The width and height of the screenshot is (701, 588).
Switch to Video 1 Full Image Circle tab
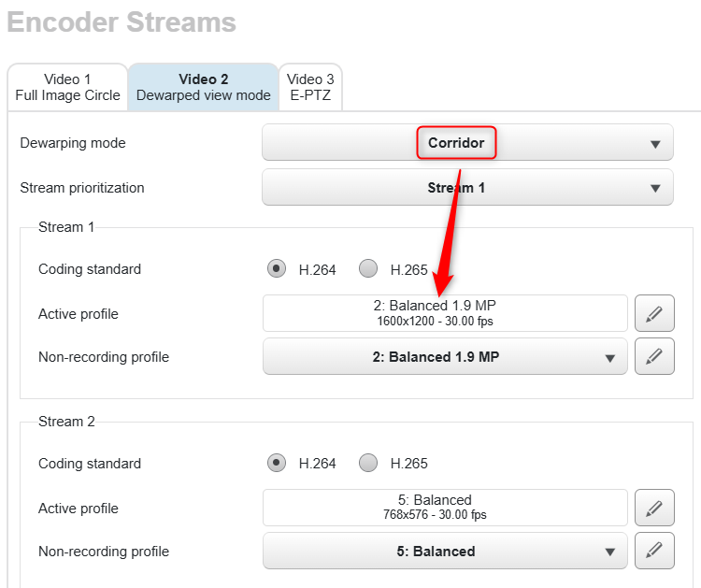click(67, 87)
